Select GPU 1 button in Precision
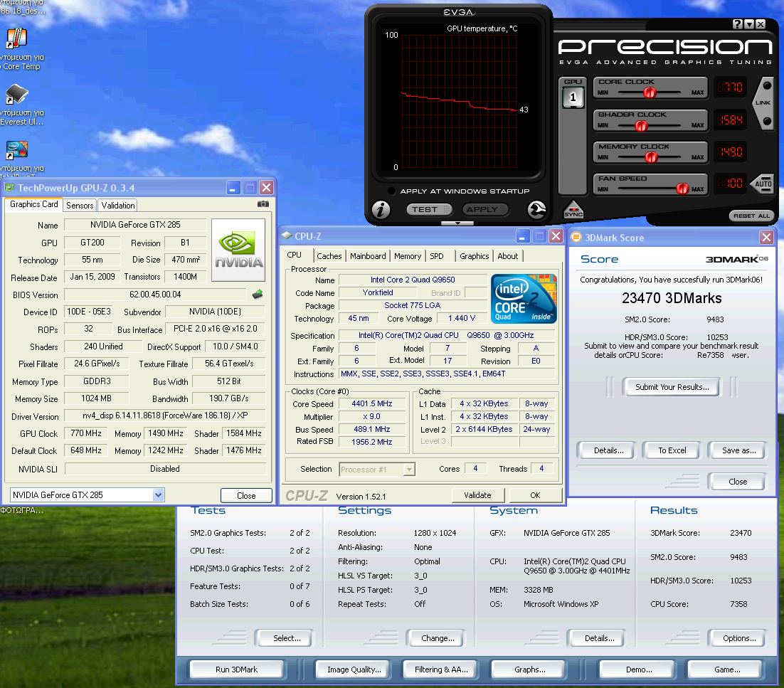This screenshot has width=784, height=688. pyautogui.click(x=573, y=97)
